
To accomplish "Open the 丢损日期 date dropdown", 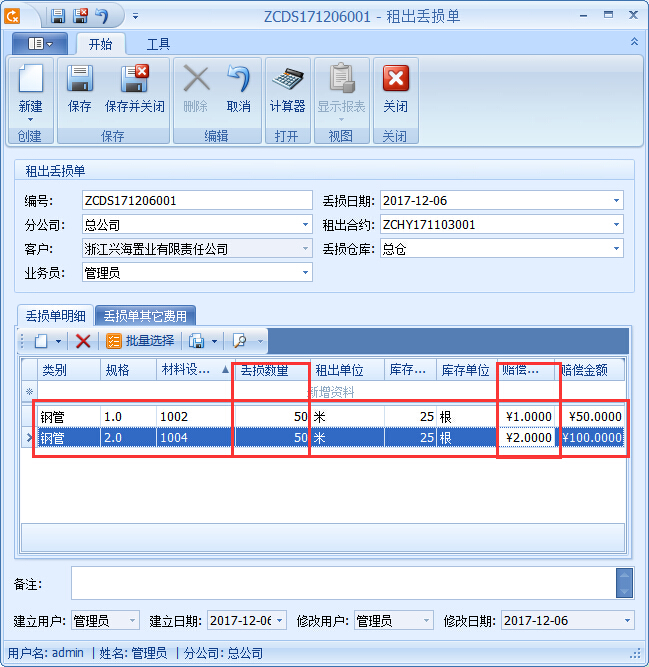I will click(616, 200).
